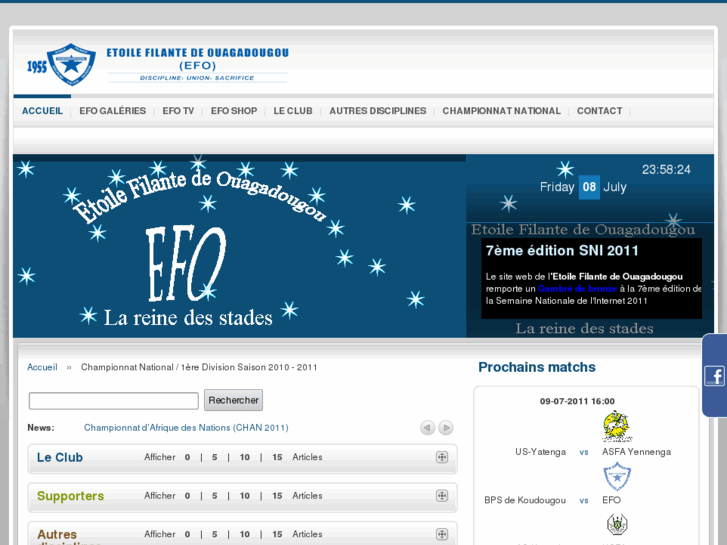This screenshot has height=545, width=727.
Task: Show 5 articles in Supporters
Action: [x=215, y=496]
